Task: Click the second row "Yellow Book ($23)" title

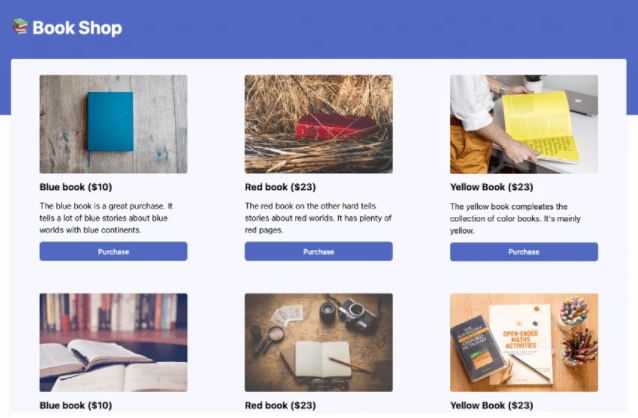Action: point(491,405)
